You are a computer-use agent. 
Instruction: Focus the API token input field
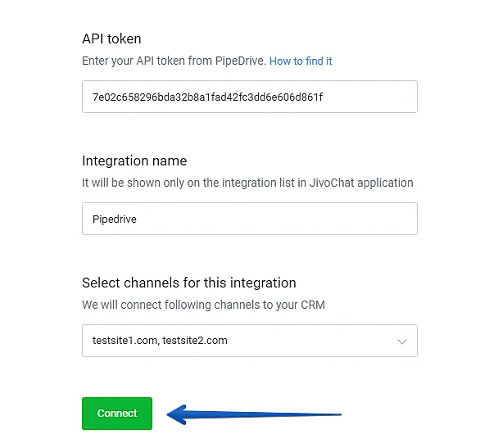coord(249,97)
